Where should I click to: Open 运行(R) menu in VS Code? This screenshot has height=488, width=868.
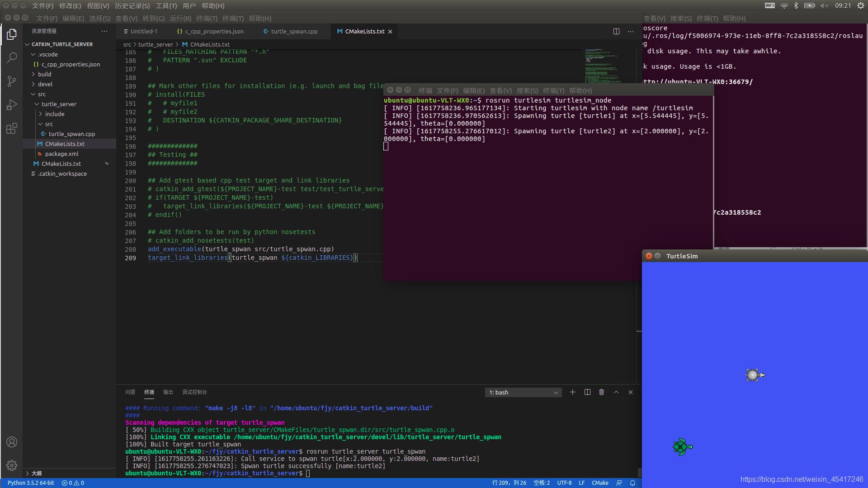point(180,19)
